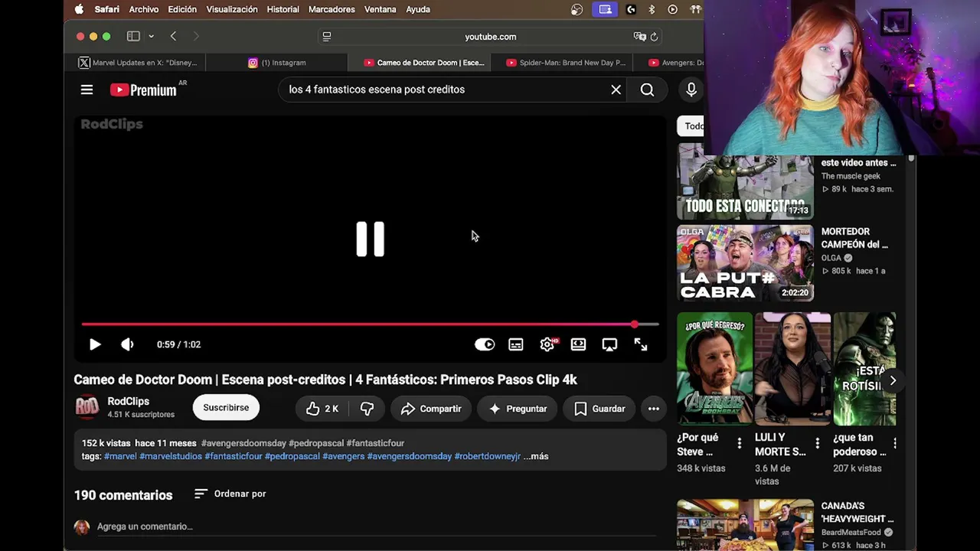Viewport: 980px width, 551px height.
Task: Open the Now Playing menu bar icon
Action: tap(672, 9)
